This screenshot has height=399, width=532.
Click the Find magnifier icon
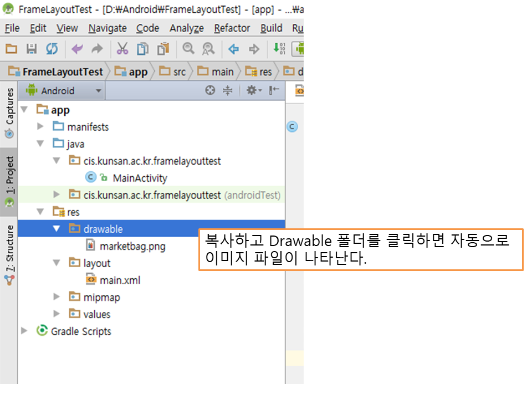tap(188, 49)
